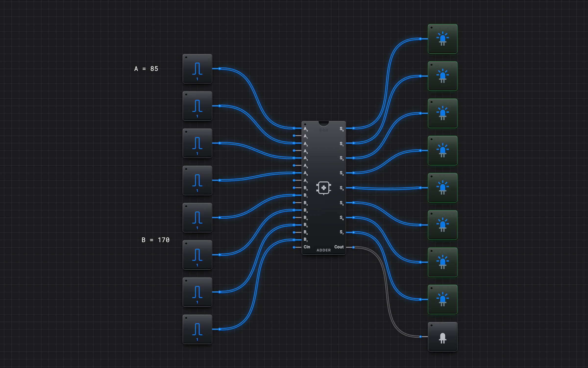Select the unconnected B6 input pin
Viewport: 588px width, 368px height.
coord(294,232)
